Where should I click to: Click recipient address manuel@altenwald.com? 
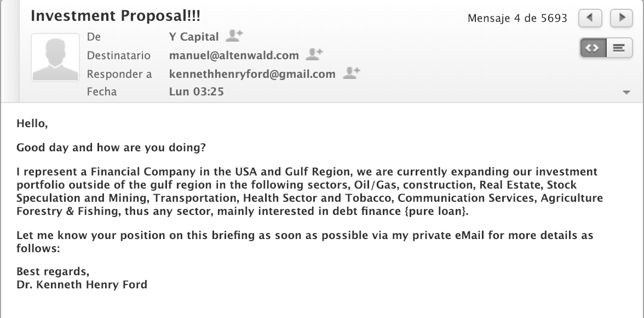[x=234, y=55]
